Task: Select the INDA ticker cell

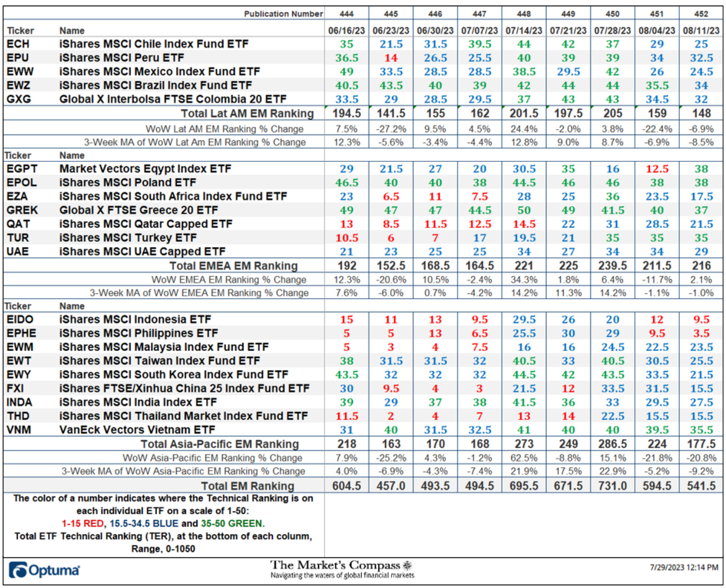Action: 19,403
